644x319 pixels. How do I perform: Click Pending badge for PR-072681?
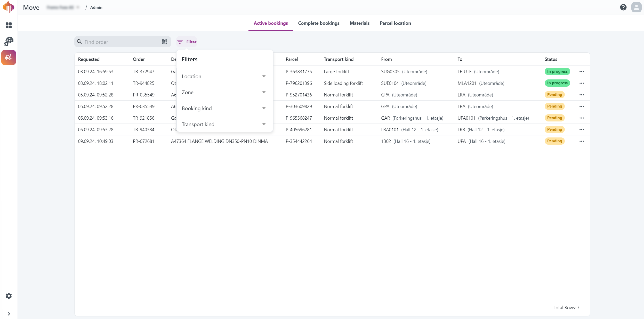point(554,141)
